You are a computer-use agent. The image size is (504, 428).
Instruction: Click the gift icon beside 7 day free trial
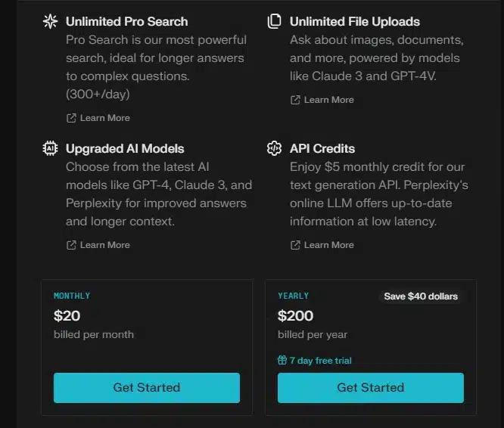282,360
